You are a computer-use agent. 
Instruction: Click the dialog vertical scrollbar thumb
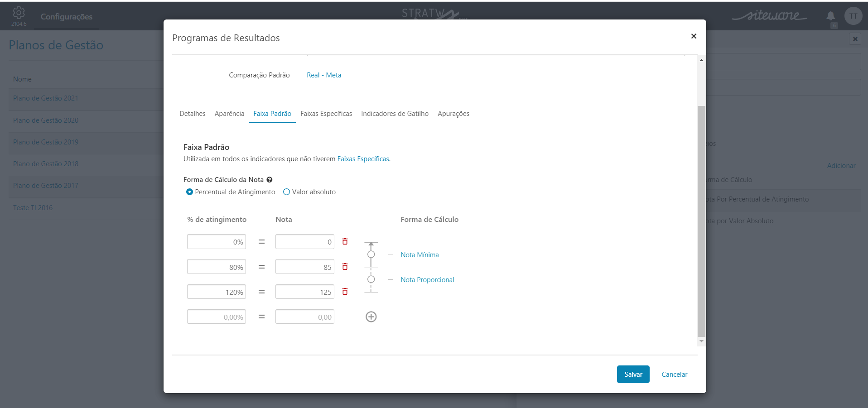[701, 222]
